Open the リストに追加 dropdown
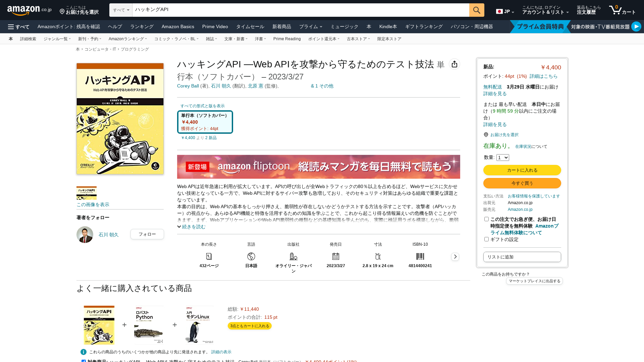 pyautogui.click(x=522, y=257)
